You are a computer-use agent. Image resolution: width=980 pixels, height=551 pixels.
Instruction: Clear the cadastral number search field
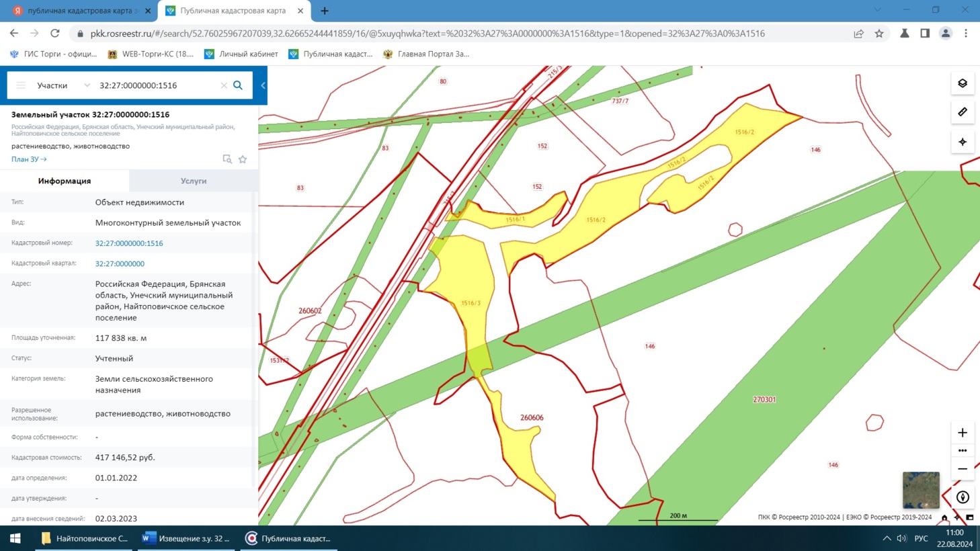point(224,85)
